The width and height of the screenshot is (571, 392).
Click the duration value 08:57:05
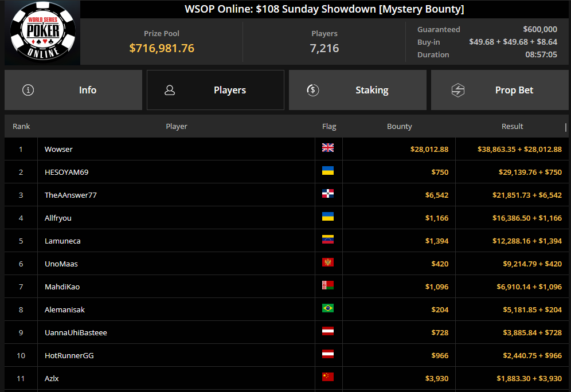[541, 54]
